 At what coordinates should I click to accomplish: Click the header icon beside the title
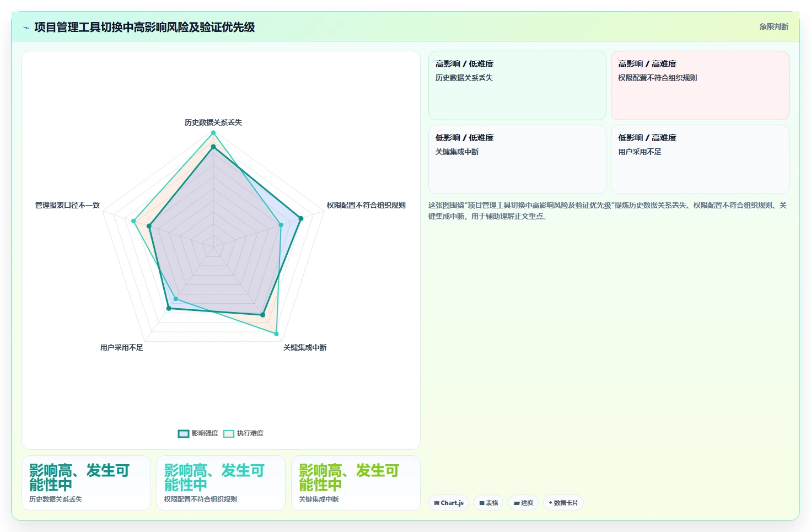(x=26, y=28)
